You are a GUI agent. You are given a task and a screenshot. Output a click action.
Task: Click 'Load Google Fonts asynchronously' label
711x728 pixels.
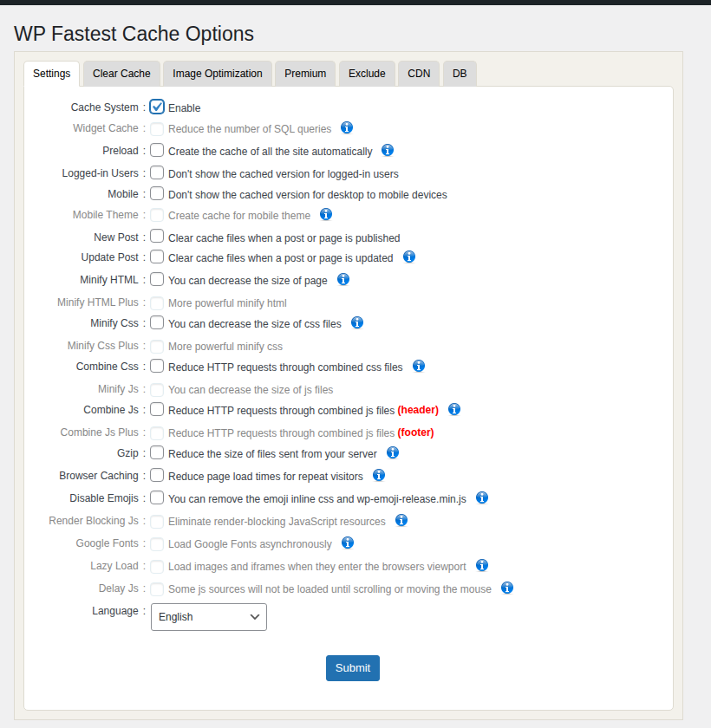[250, 544]
